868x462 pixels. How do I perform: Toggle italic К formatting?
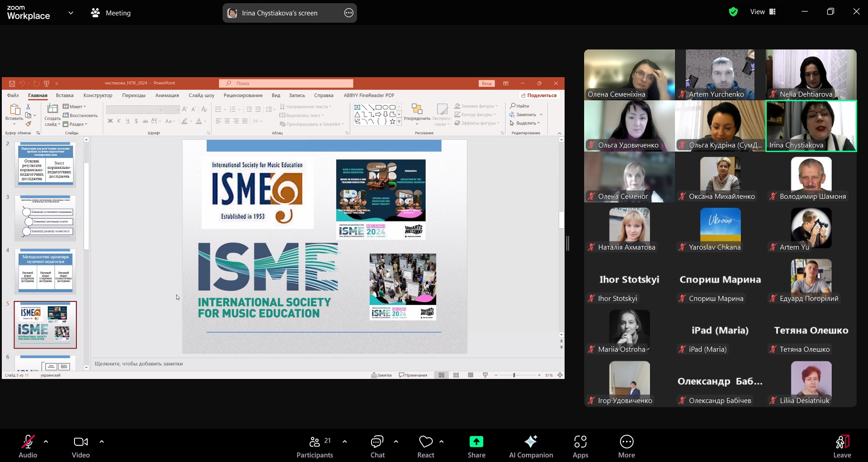tap(119, 121)
